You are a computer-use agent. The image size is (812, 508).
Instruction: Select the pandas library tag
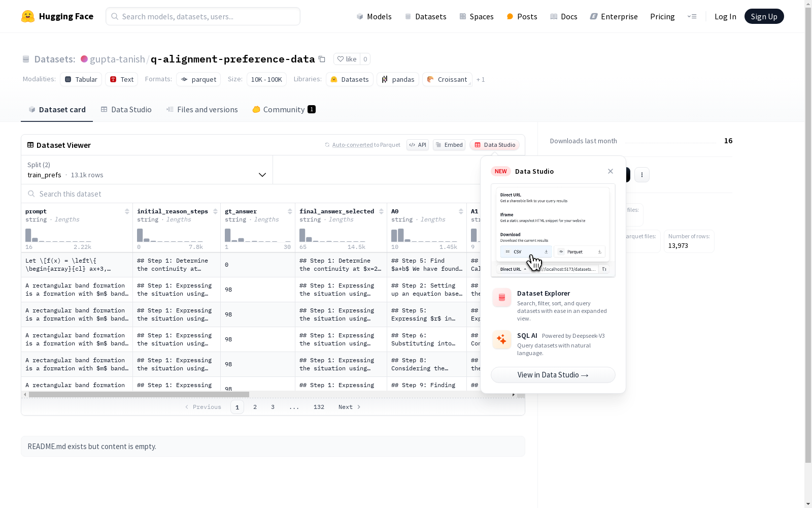(398, 79)
